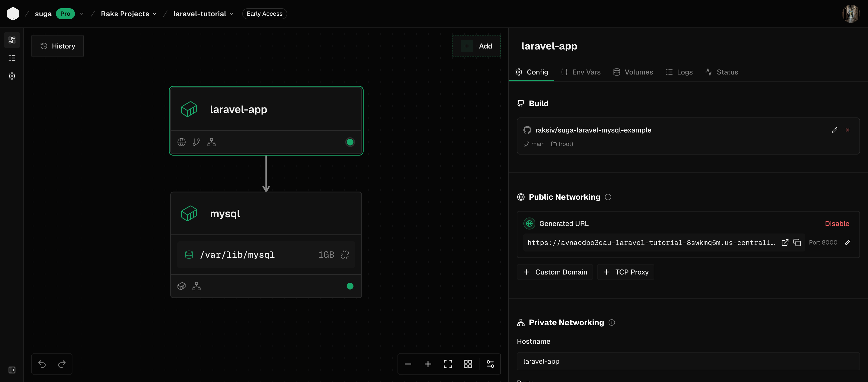Add a TCP Proxy

coord(625,272)
